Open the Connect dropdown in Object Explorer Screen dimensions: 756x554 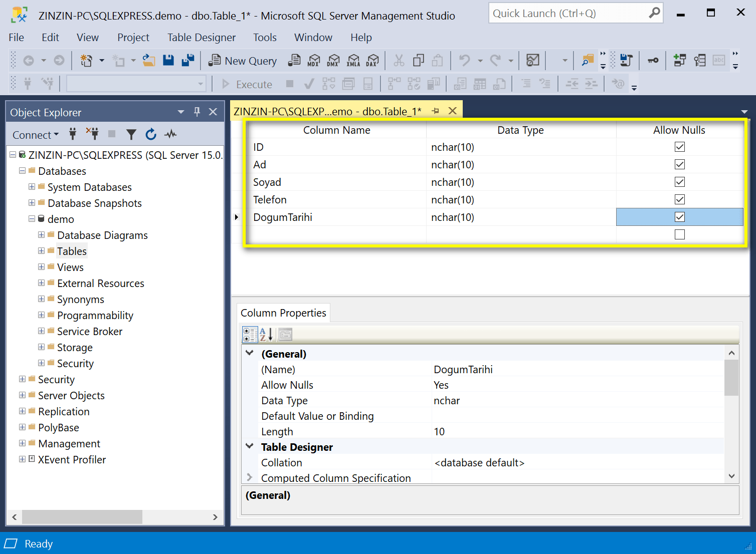(x=36, y=135)
